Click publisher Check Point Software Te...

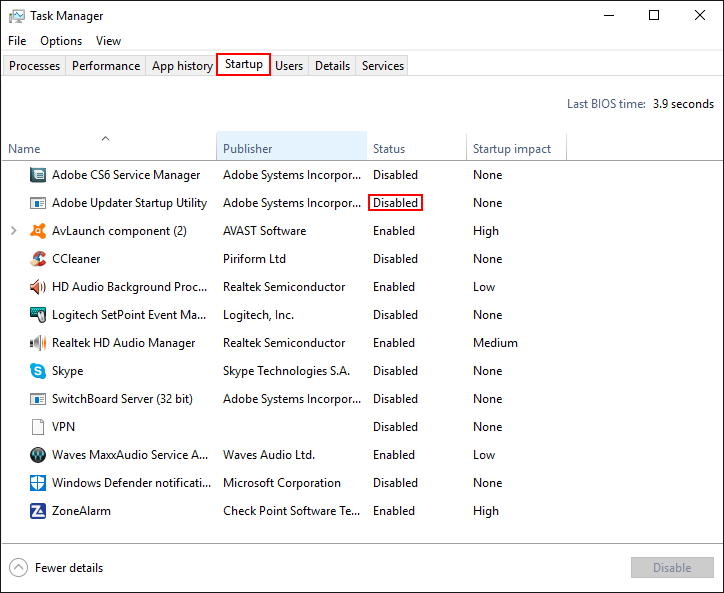(x=291, y=511)
